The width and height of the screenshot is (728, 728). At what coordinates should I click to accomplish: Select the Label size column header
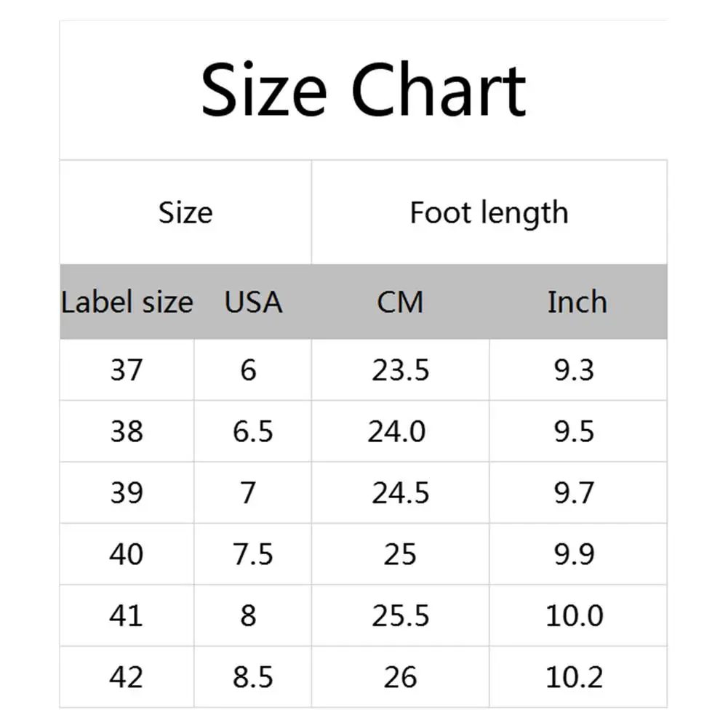click(x=127, y=302)
